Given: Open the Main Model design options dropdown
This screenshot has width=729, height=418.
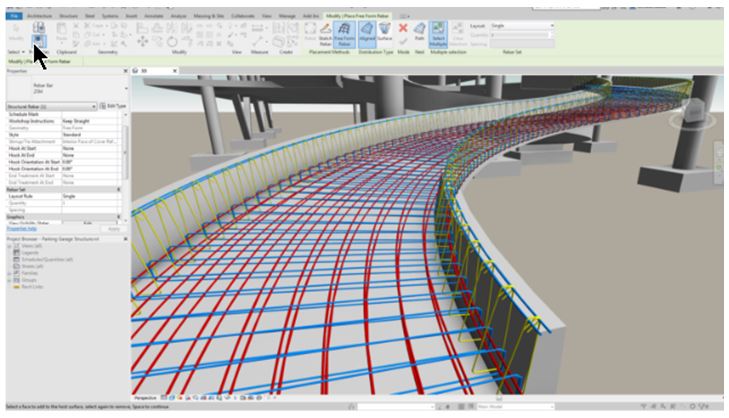Looking at the screenshot, I should (x=516, y=406).
